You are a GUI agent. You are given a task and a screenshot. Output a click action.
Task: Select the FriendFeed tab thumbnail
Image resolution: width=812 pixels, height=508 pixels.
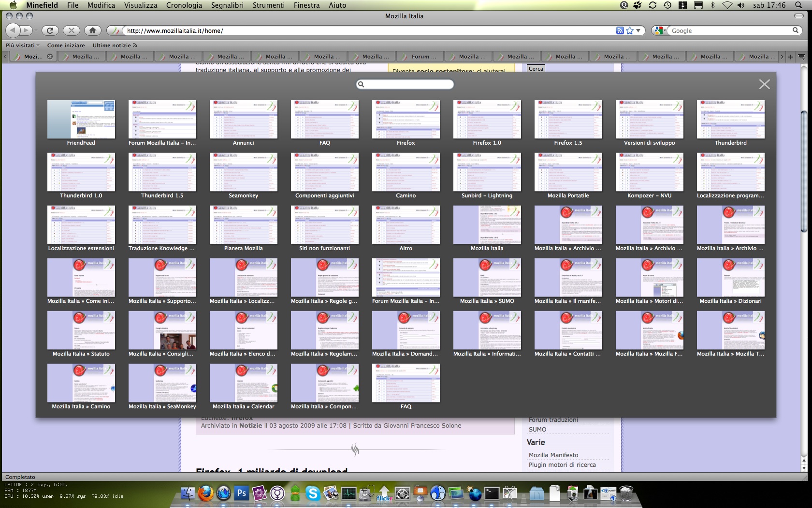(x=81, y=123)
